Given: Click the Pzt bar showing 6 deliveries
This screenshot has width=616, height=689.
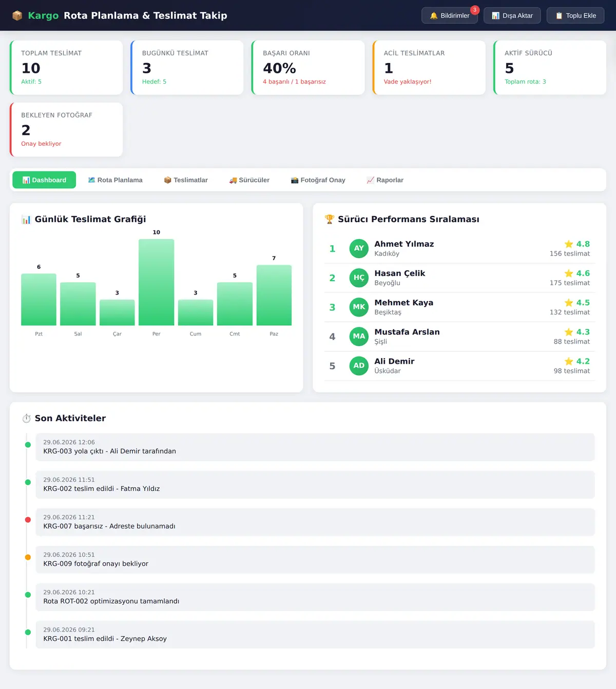Looking at the screenshot, I should 38,300.
